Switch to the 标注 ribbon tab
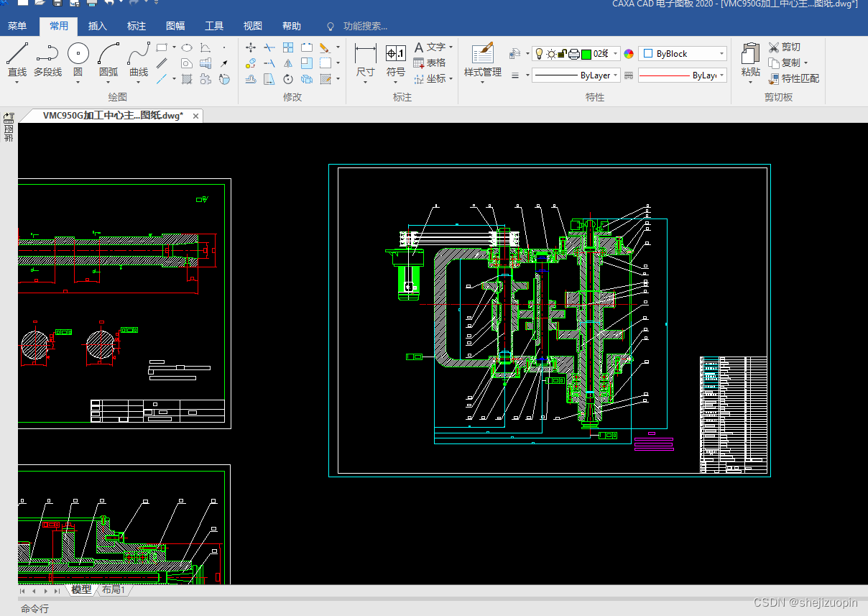Viewport: 868px width, 616px height. pos(136,27)
